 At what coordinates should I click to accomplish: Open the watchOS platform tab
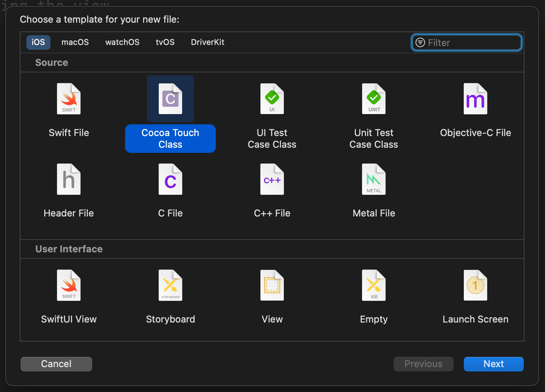pyautogui.click(x=123, y=42)
